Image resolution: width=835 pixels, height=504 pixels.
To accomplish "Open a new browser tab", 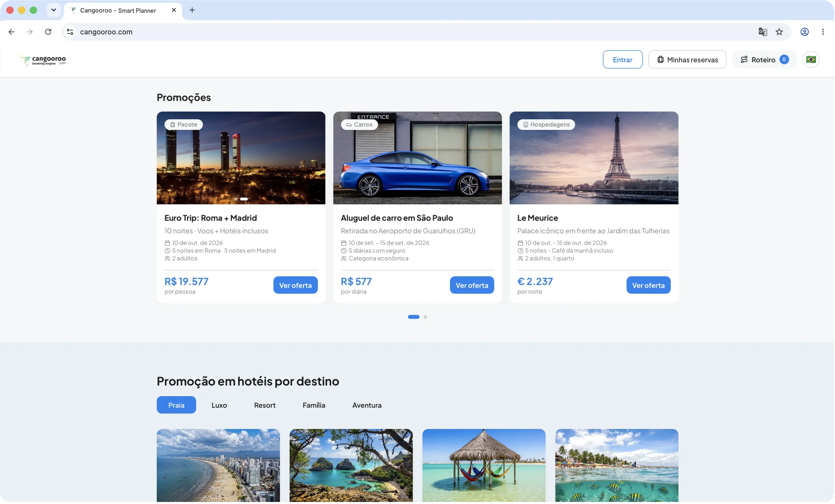I will pyautogui.click(x=192, y=10).
